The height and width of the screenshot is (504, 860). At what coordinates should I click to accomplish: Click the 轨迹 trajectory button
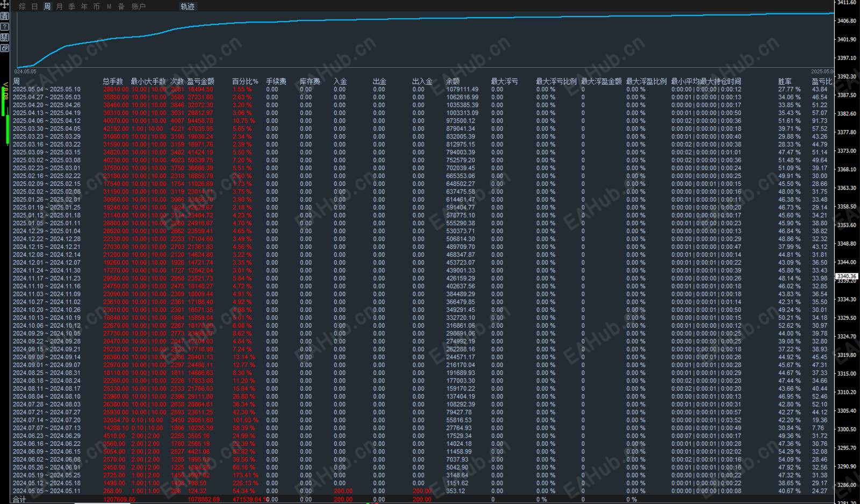(188, 6)
